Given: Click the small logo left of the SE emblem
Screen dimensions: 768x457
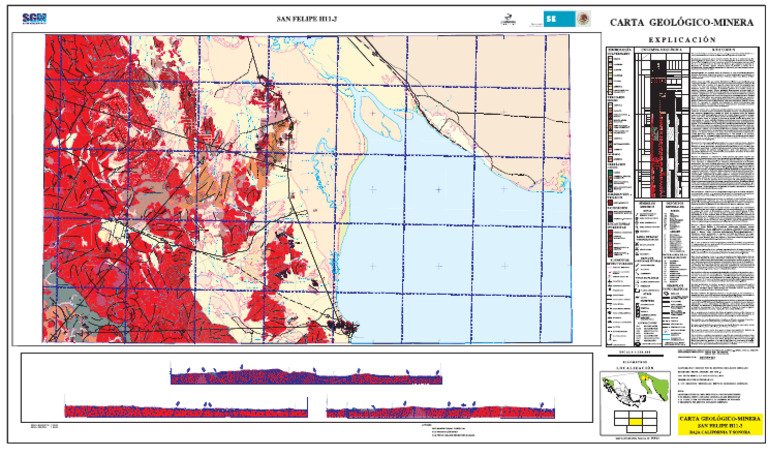Looking at the screenshot, I should click(x=508, y=19).
